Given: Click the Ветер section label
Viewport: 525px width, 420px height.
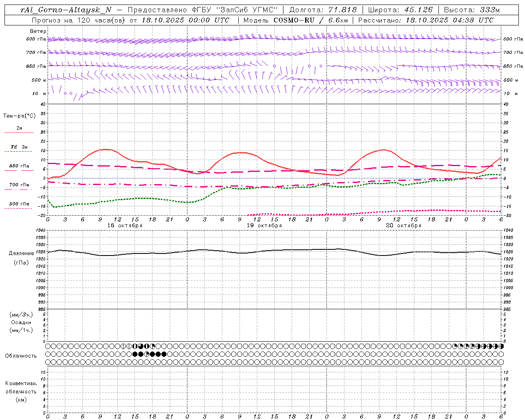Looking at the screenshot, I should (38, 31).
